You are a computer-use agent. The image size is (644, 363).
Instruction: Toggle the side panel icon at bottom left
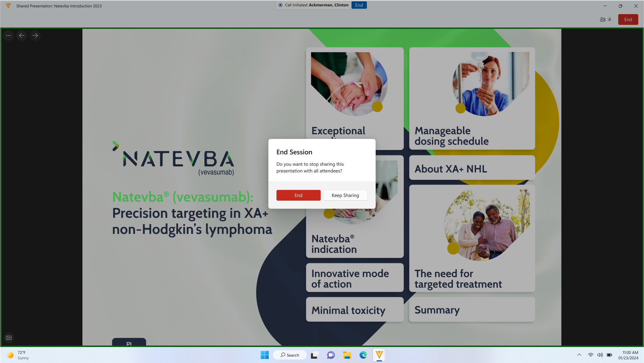(9, 338)
